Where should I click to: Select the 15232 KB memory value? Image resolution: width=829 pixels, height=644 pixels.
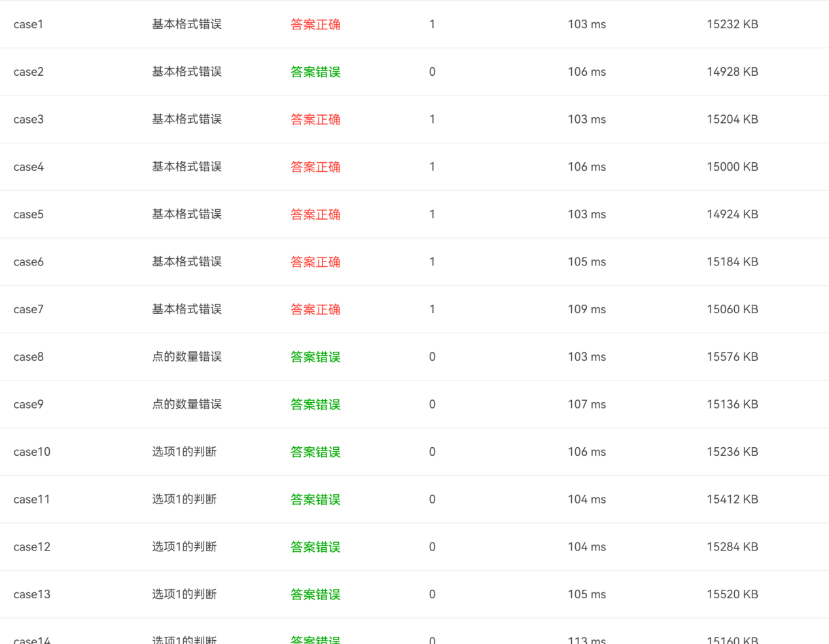[x=732, y=24]
